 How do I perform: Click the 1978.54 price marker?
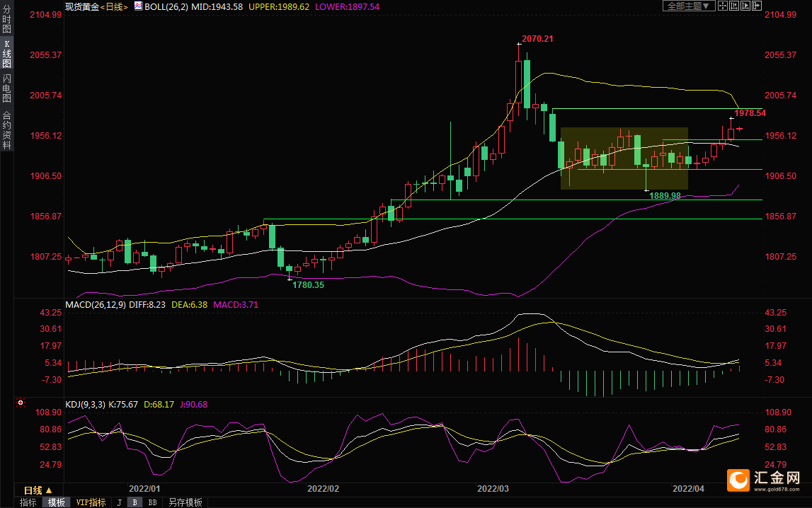pyautogui.click(x=750, y=112)
